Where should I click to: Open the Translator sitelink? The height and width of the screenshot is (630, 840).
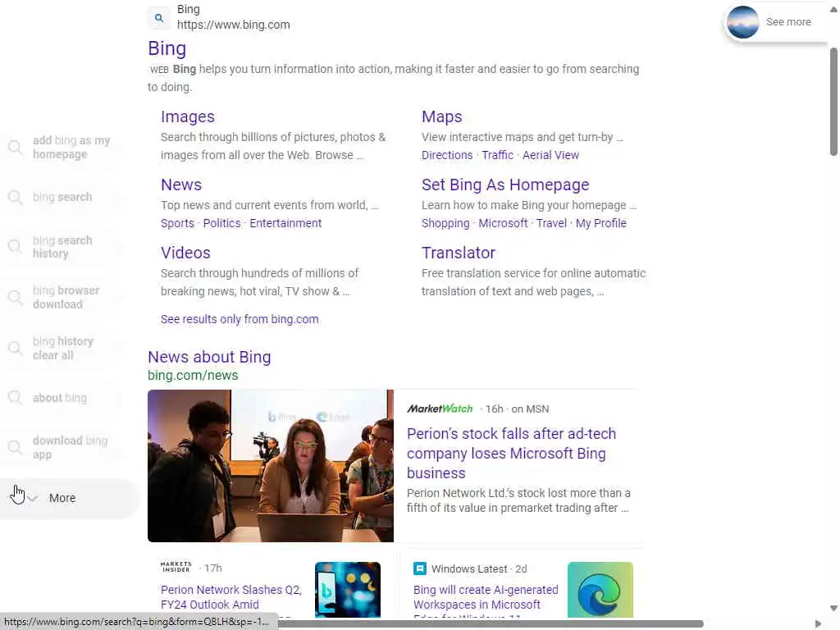pyautogui.click(x=458, y=253)
